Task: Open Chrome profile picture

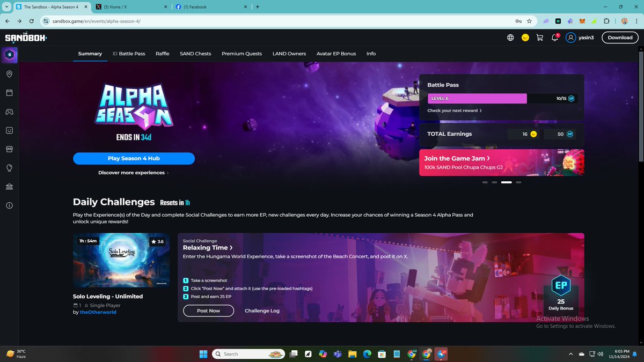Action: (624, 21)
